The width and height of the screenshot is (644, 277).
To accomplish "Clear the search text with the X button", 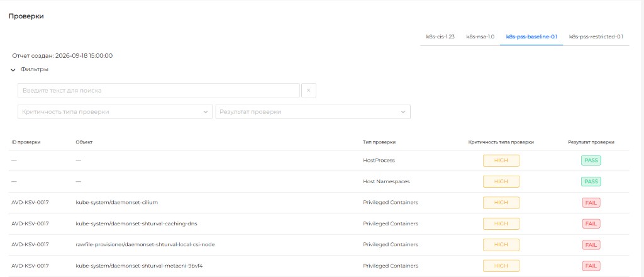I will pyautogui.click(x=308, y=91).
